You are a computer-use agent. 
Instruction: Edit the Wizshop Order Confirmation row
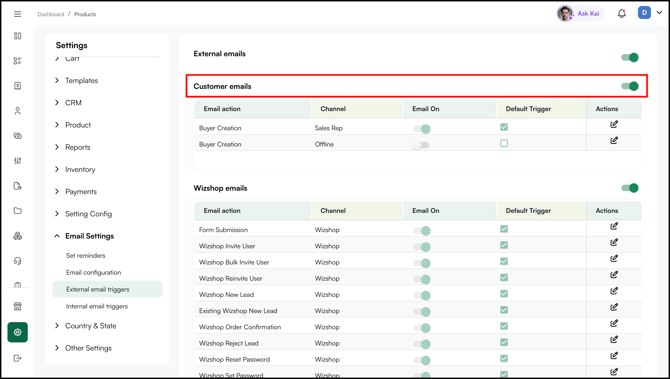pyautogui.click(x=614, y=323)
